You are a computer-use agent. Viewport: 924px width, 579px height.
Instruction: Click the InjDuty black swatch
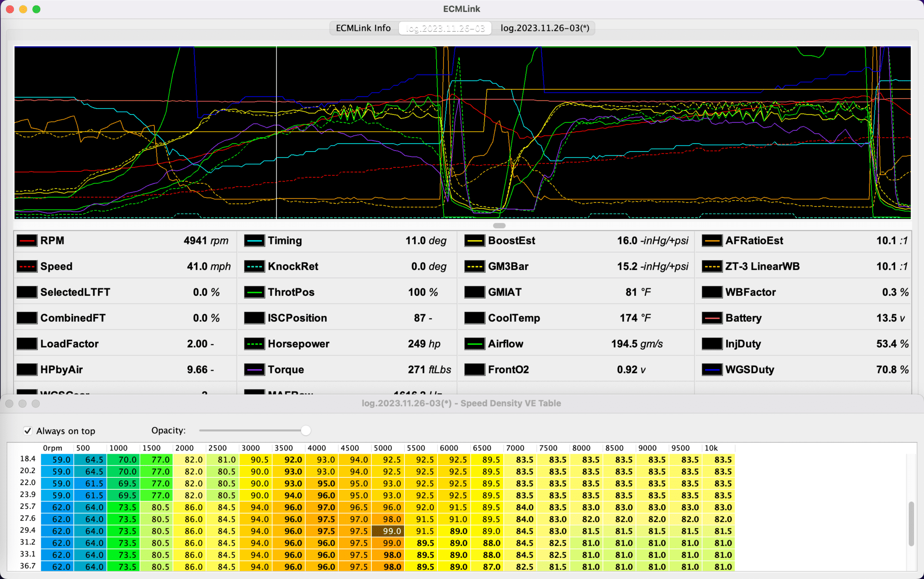tap(712, 344)
